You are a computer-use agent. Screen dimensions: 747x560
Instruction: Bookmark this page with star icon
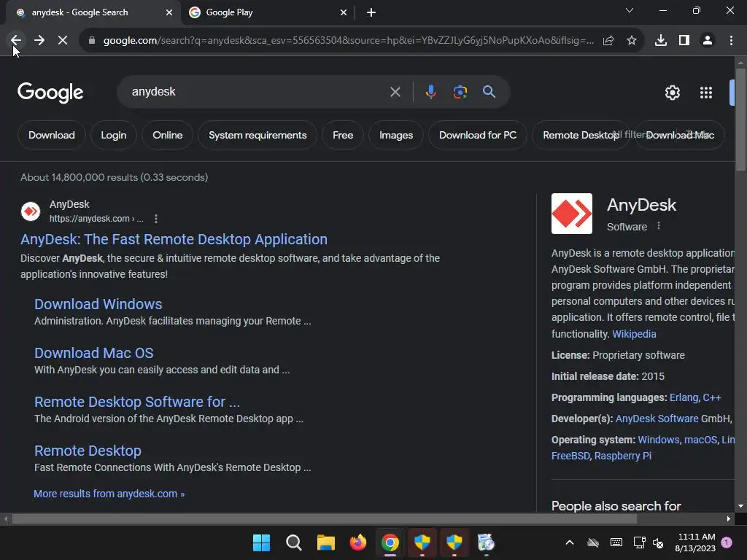632,41
